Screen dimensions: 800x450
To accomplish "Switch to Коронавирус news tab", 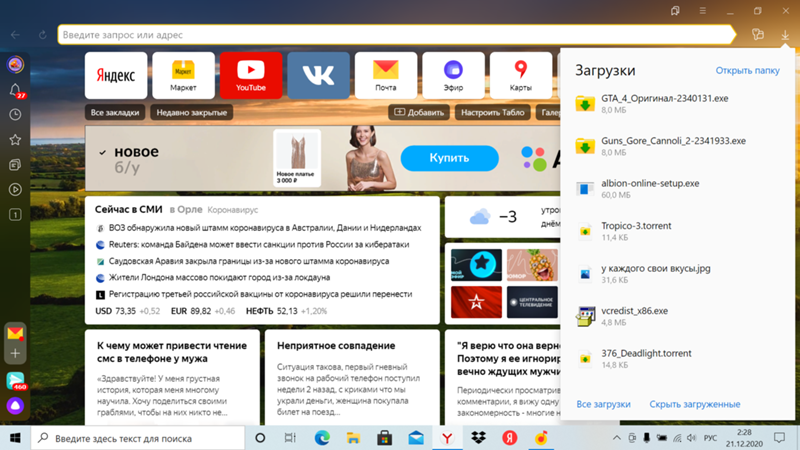I will tap(233, 210).
